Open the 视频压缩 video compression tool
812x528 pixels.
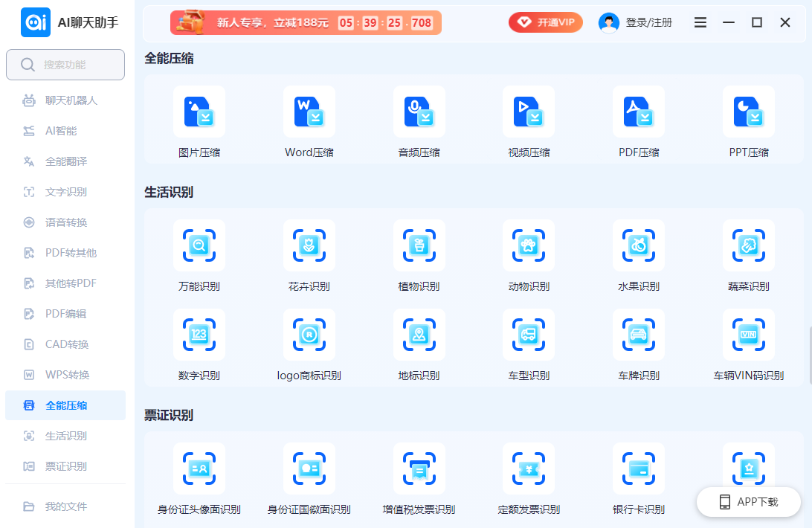pyautogui.click(x=529, y=112)
